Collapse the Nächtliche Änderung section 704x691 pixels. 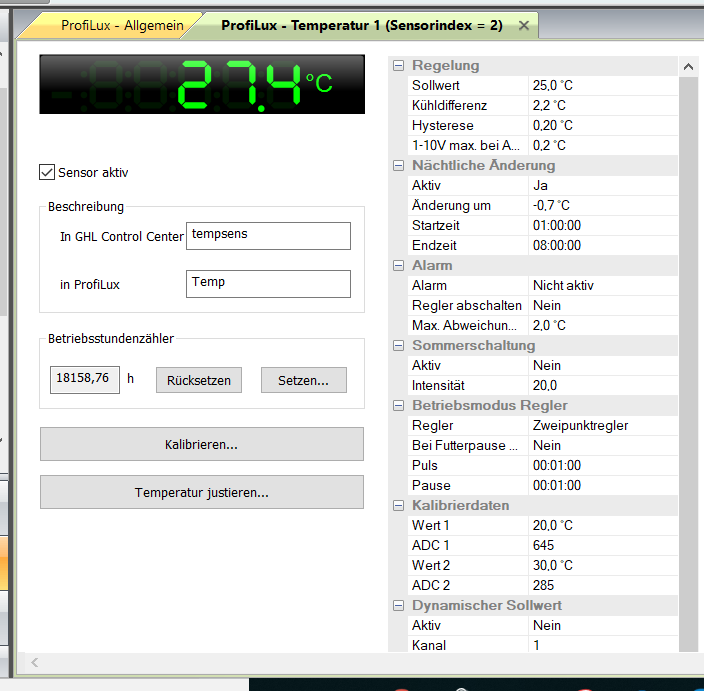(x=398, y=166)
